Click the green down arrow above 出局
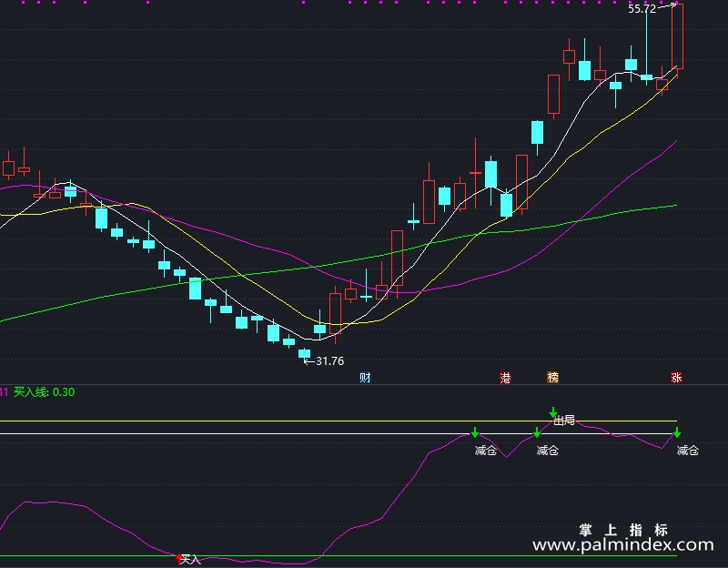The height and width of the screenshot is (568, 728). (553, 412)
